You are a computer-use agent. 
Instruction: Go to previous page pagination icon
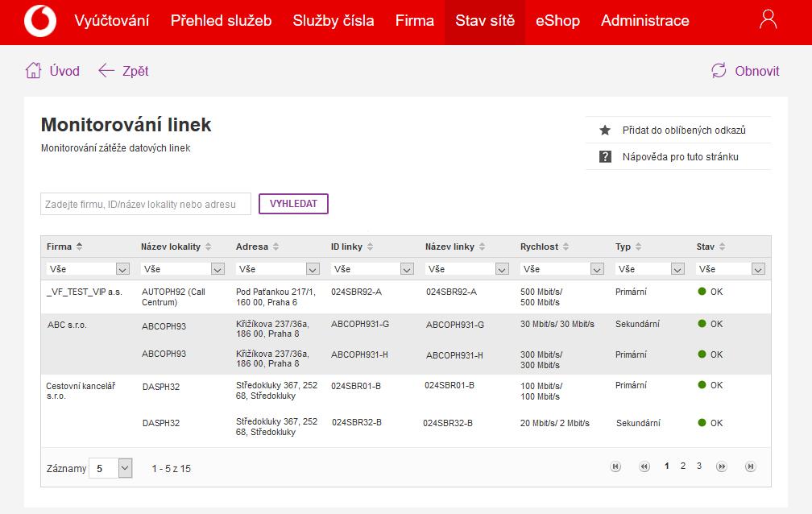644,466
